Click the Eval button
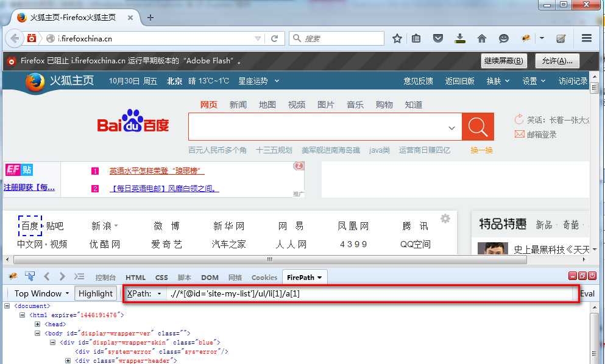 (587, 293)
